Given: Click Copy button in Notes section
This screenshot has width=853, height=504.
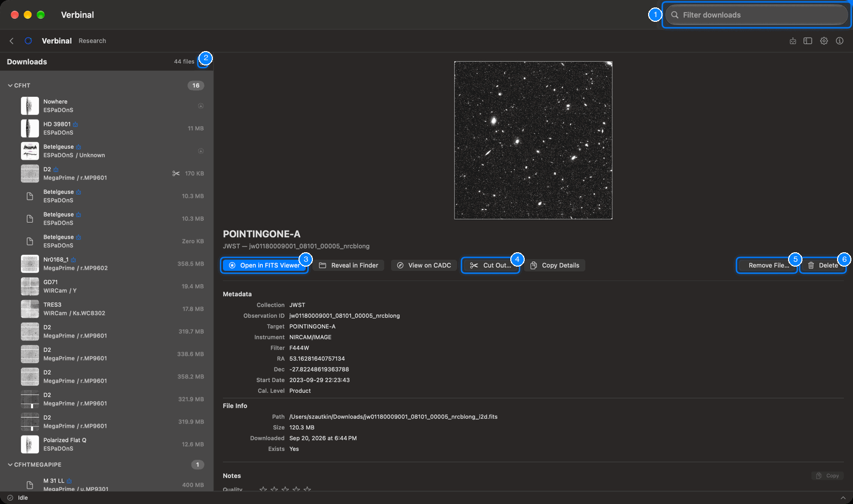Looking at the screenshot, I should 827,476.
